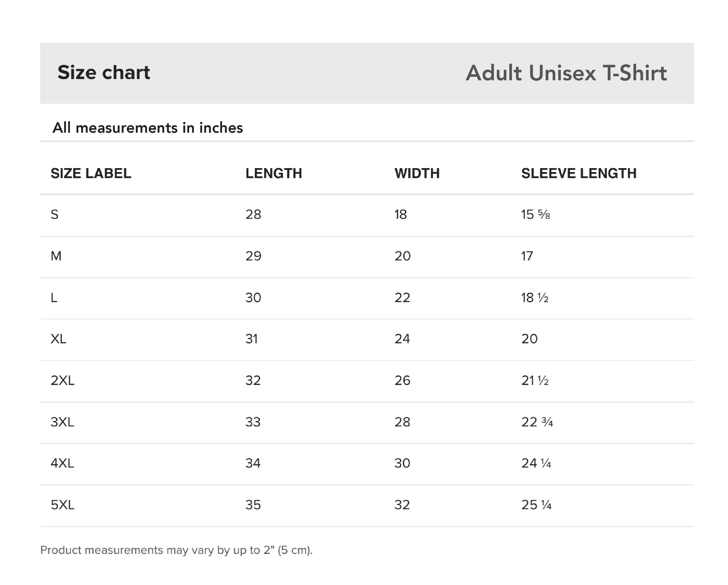Click the 15 ⅝ sleeve length value
The image size is (728, 585).
pyautogui.click(x=536, y=214)
